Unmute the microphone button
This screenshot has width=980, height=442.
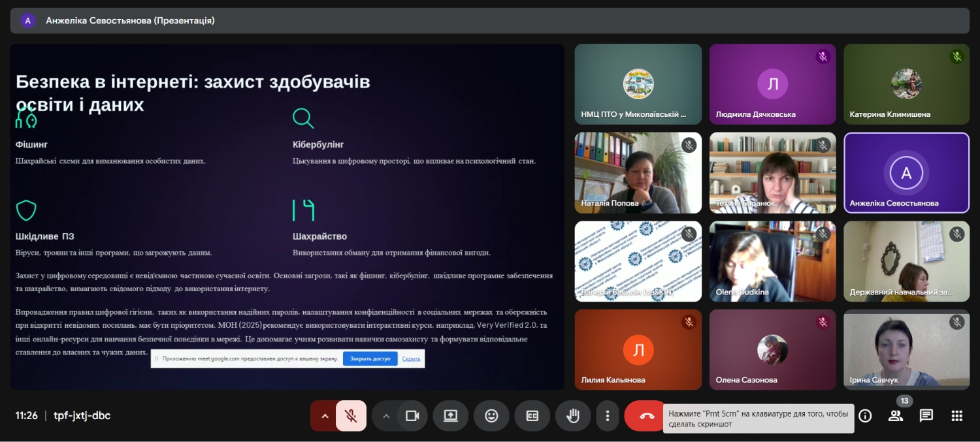(351, 416)
